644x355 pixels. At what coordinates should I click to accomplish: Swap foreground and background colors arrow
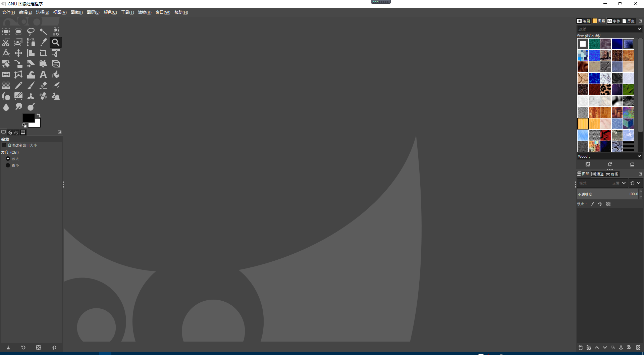click(39, 115)
